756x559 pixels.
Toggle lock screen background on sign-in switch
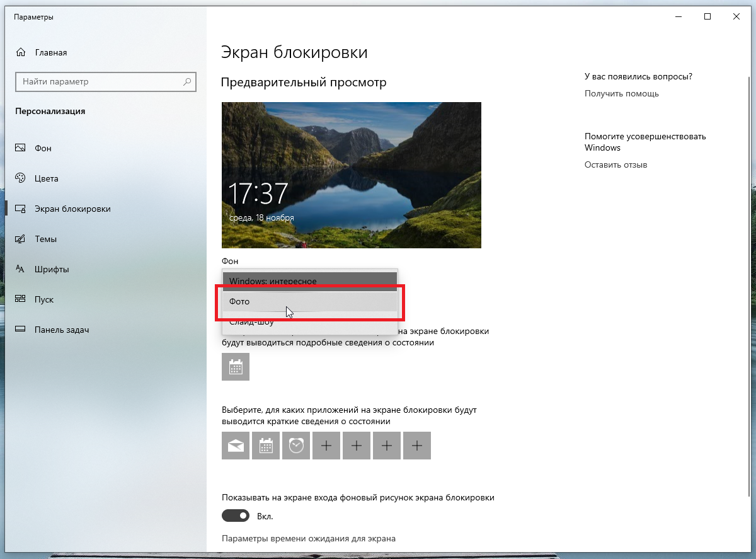click(x=236, y=516)
